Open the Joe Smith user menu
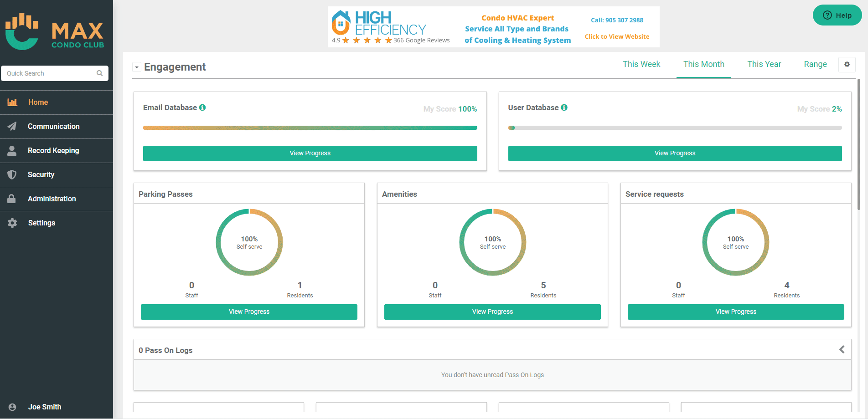Screen dimensions: 868x419 [44, 407]
